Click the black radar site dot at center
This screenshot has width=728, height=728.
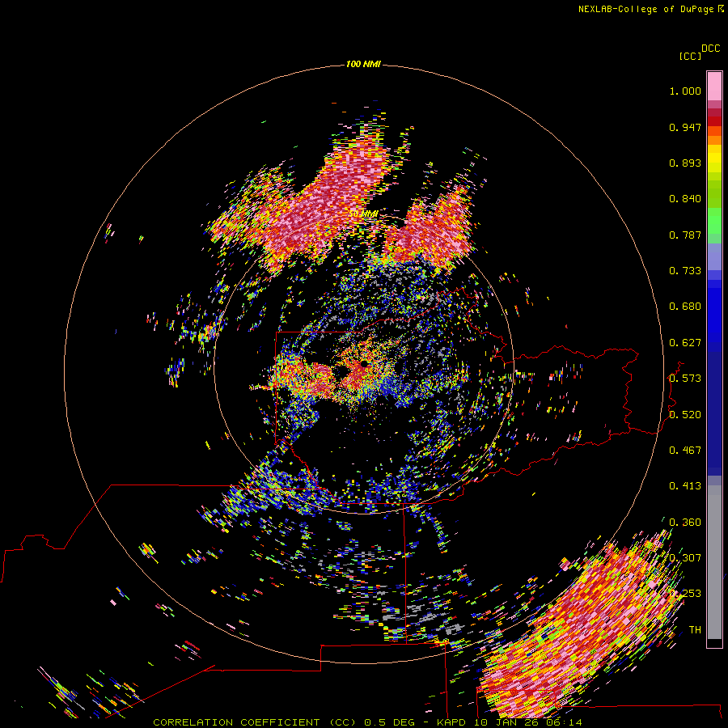tap(364, 363)
